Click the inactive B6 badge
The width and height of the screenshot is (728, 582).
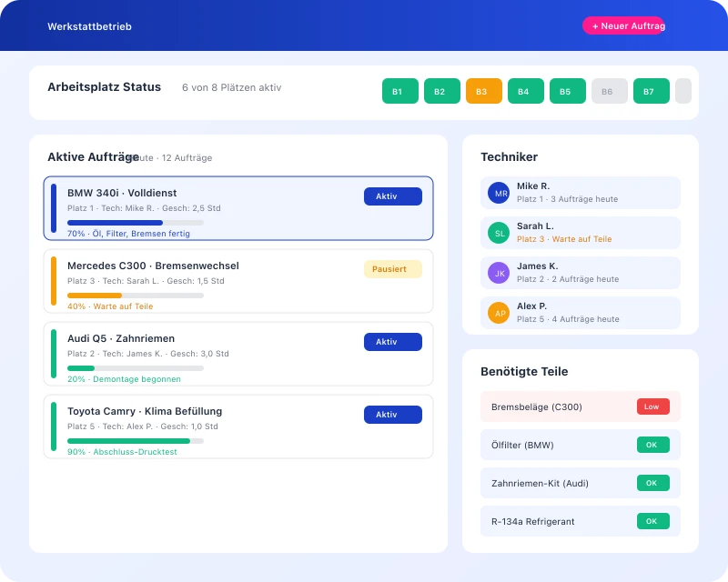[609, 91]
